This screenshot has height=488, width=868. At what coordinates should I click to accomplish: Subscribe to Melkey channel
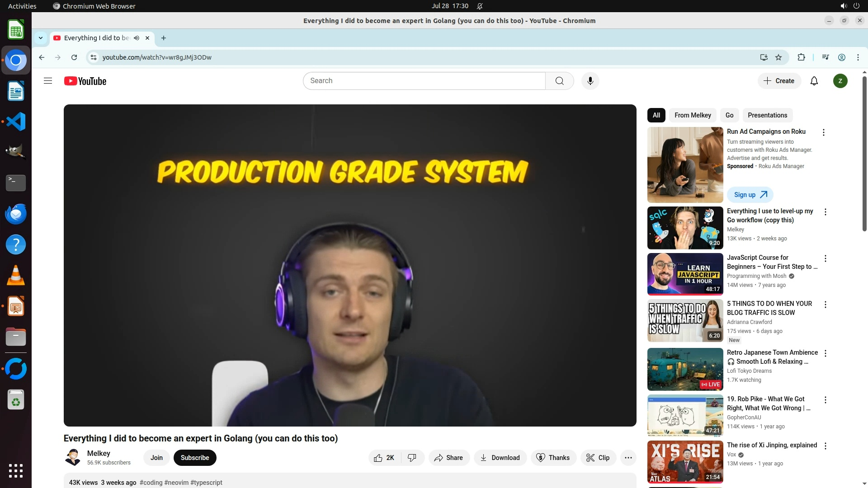[x=195, y=458]
